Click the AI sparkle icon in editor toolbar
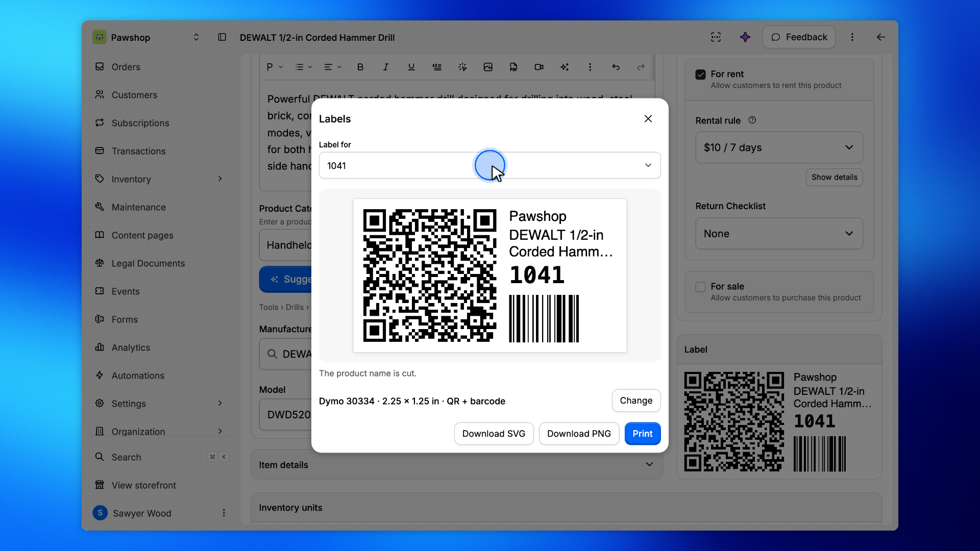This screenshot has width=980, height=551. pyautogui.click(x=565, y=67)
